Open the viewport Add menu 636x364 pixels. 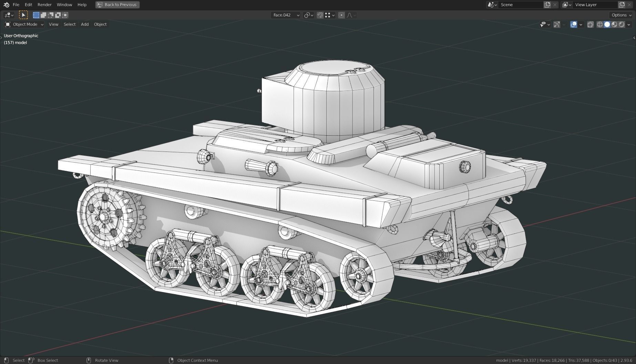[x=85, y=24]
